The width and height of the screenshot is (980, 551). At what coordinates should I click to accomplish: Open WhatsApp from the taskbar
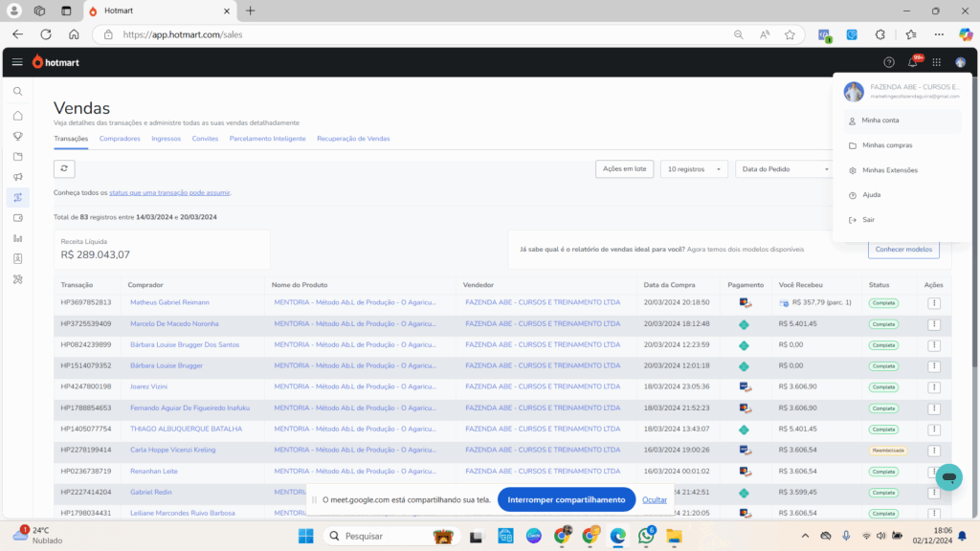click(x=646, y=536)
